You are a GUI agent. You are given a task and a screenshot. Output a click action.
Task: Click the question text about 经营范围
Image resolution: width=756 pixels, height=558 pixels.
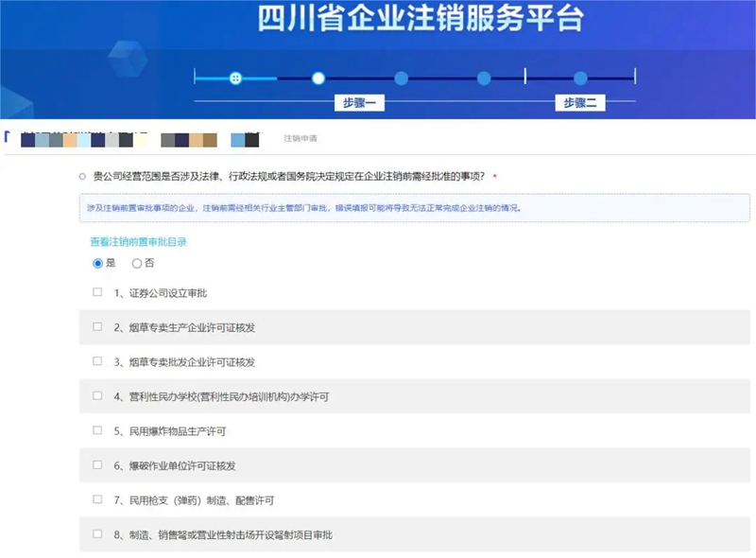click(x=289, y=176)
